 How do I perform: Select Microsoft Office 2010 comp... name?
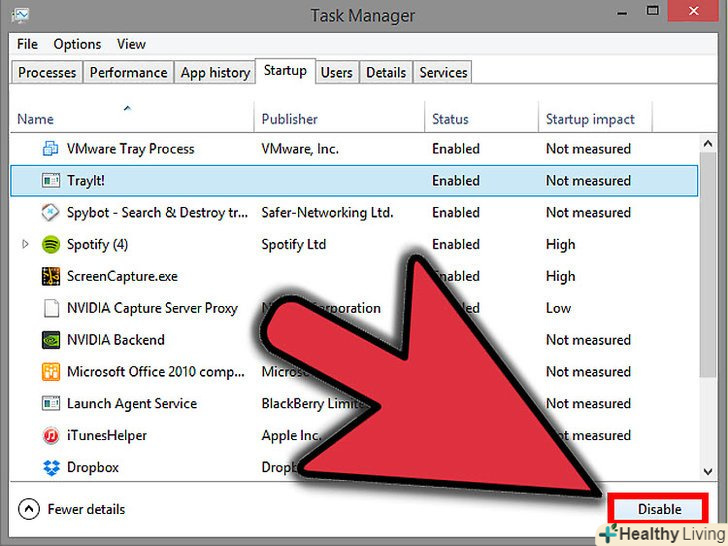(156, 372)
